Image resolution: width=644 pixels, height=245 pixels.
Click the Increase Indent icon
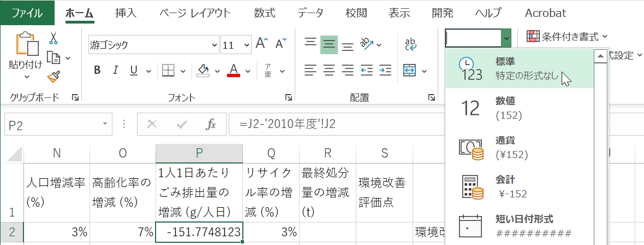385,71
